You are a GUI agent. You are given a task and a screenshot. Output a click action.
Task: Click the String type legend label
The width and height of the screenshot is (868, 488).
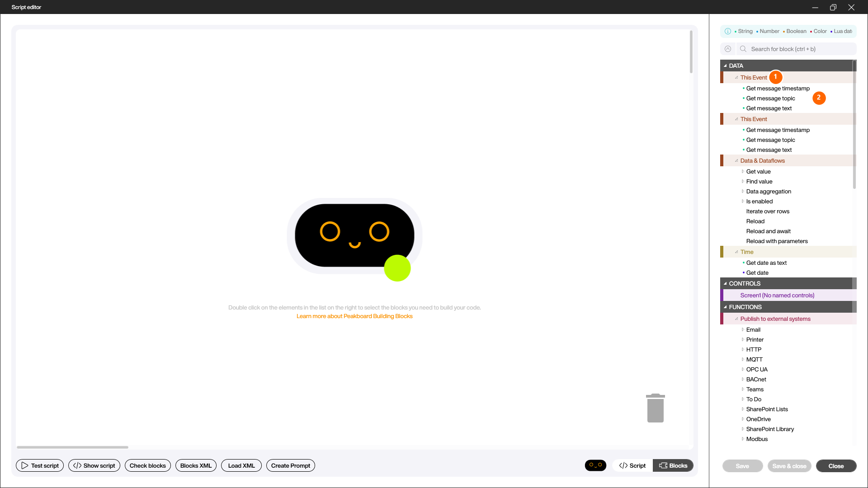745,31
